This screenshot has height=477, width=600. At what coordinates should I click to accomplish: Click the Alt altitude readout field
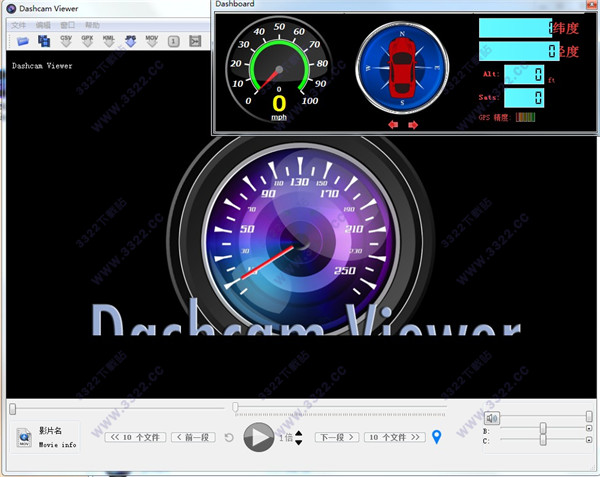coord(524,74)
